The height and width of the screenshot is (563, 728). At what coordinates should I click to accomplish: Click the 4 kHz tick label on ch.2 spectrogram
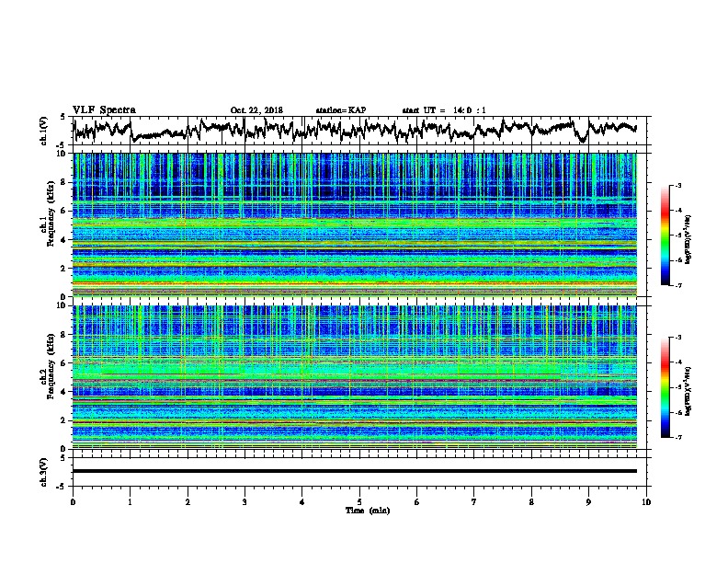click(64, 392)
